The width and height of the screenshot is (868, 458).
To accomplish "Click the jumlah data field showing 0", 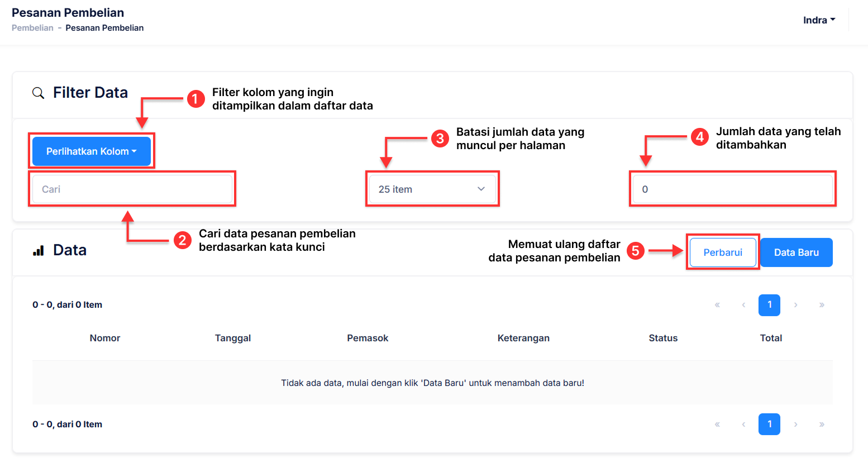I will (732, 189).
